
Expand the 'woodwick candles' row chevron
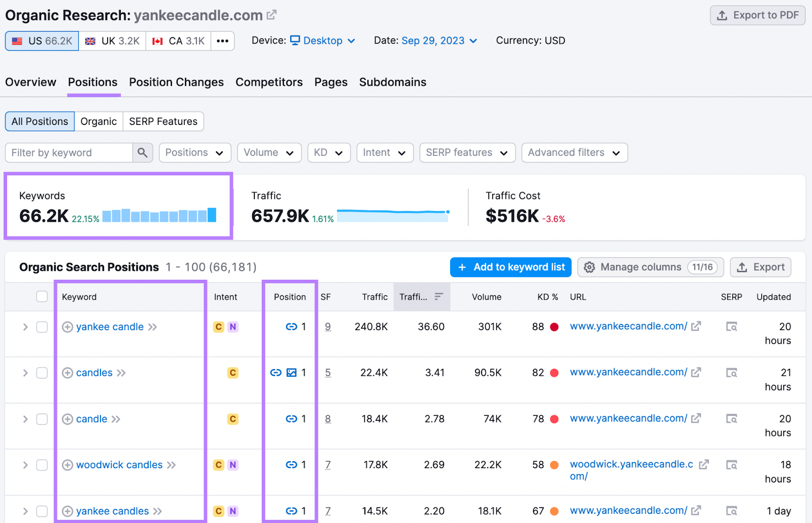[x=25, y=465]
